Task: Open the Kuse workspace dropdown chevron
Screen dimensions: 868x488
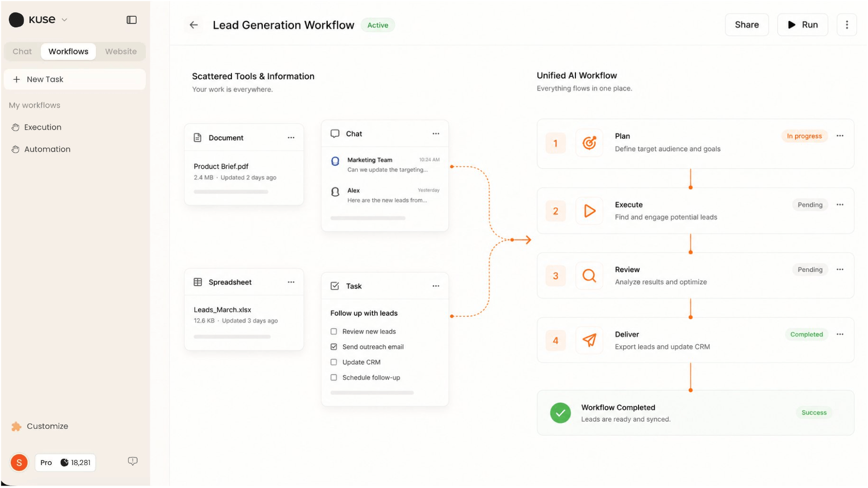Action: pos(65,20)
